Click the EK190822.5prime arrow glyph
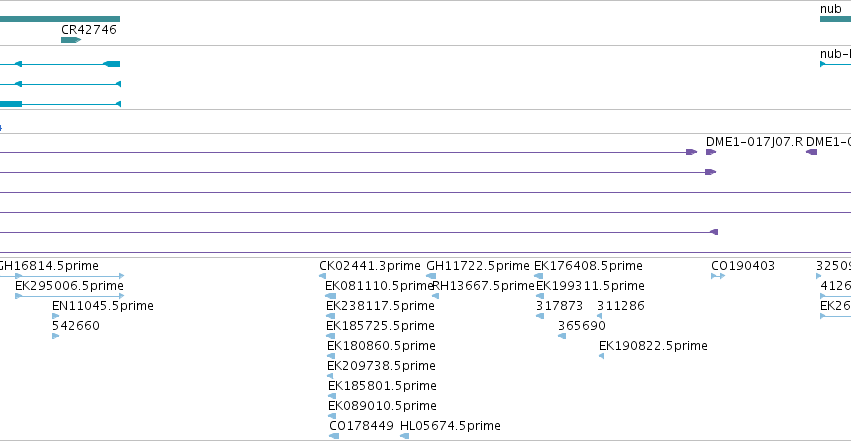This screenshot has width=851, height=441. 601,356
